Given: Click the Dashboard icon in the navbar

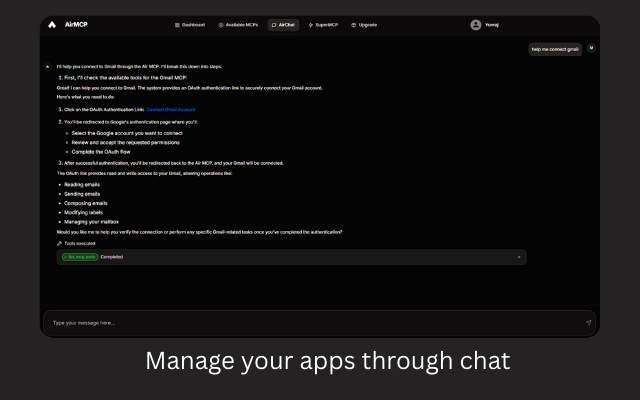Looking at the screenshot, I should click(x=178, y=25).
